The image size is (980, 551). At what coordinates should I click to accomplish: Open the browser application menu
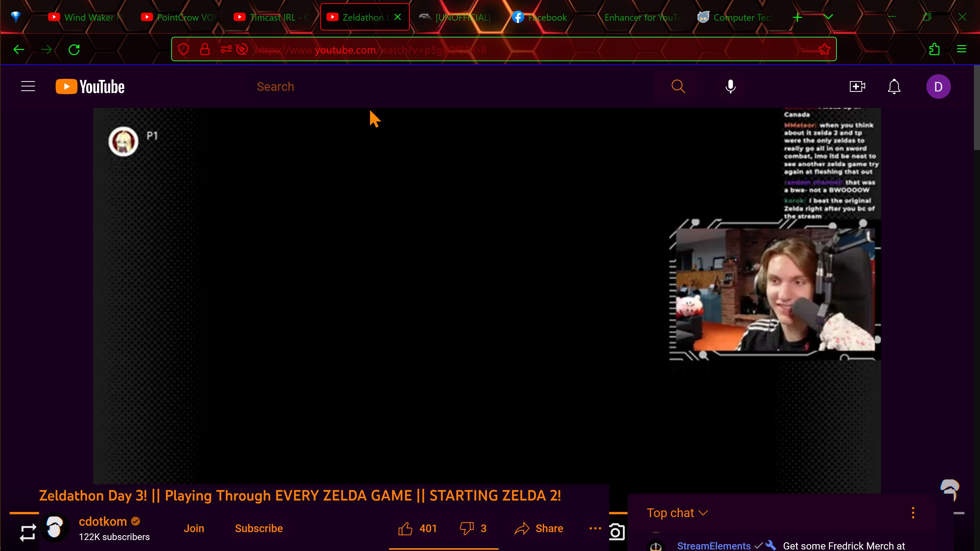(x=962, y=49)
